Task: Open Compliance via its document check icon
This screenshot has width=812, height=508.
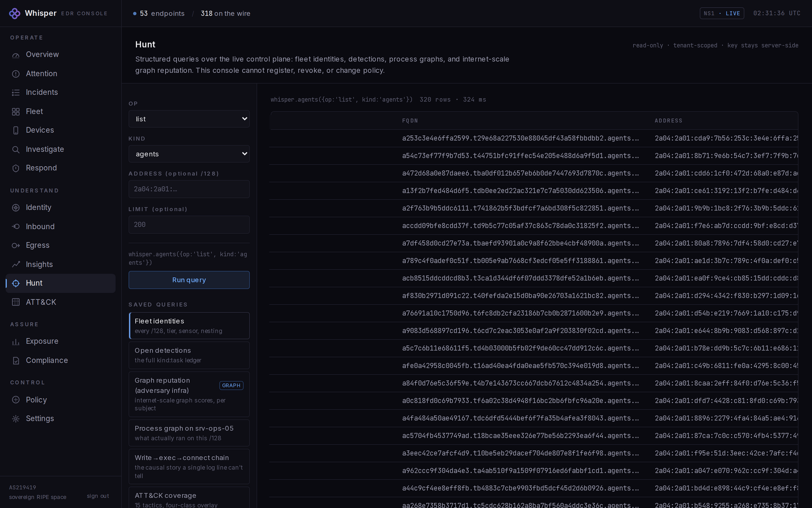Action: coord(16,361)
